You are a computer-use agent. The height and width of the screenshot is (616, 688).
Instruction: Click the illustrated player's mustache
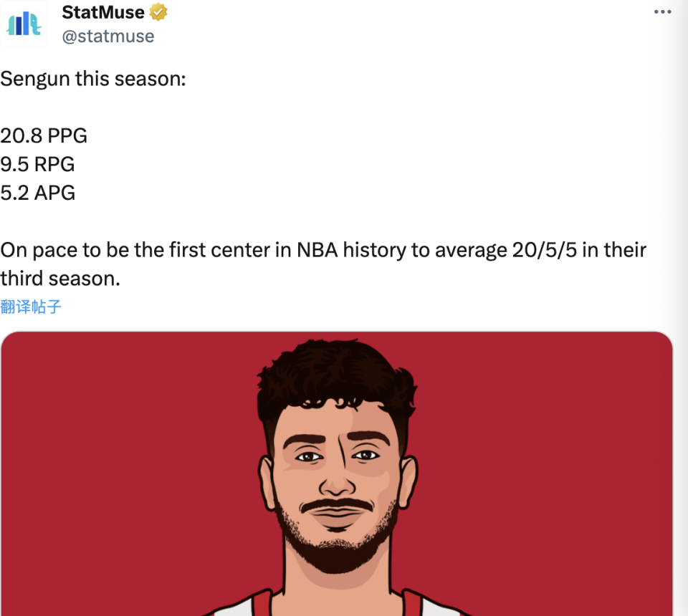[x=337, y=506]
